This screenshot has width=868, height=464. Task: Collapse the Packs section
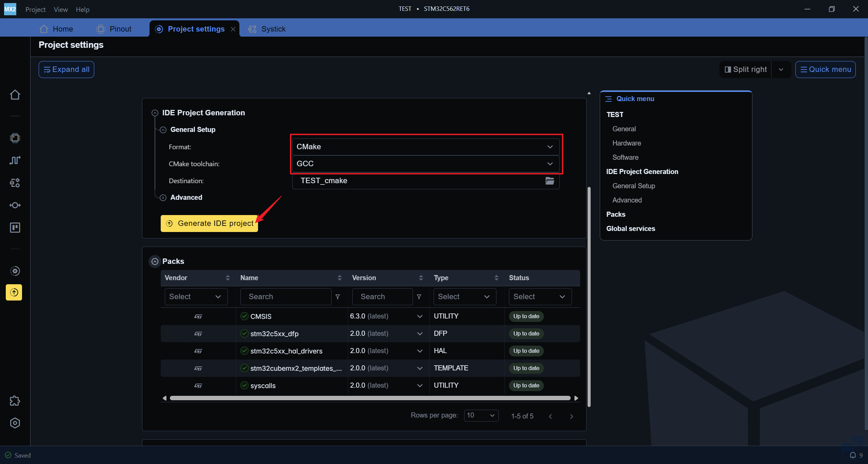point(155,262)
